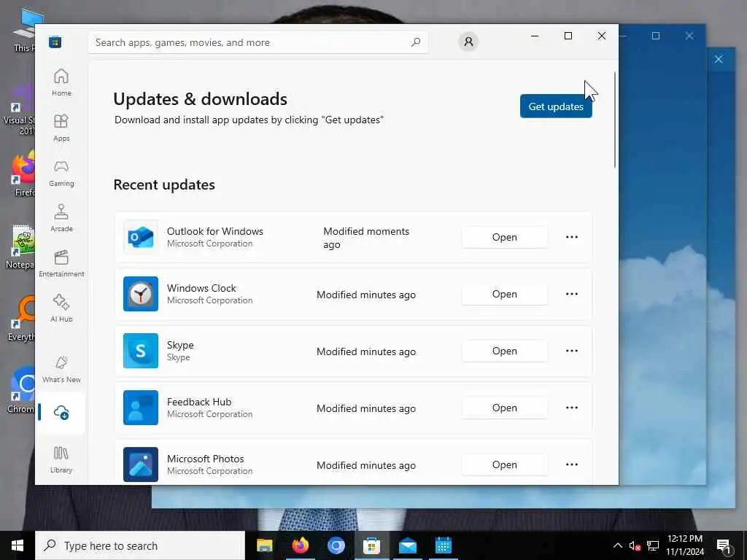Click the Windows Clock app icon
This screenshot has height=560, width=747.
coord(141,294)
